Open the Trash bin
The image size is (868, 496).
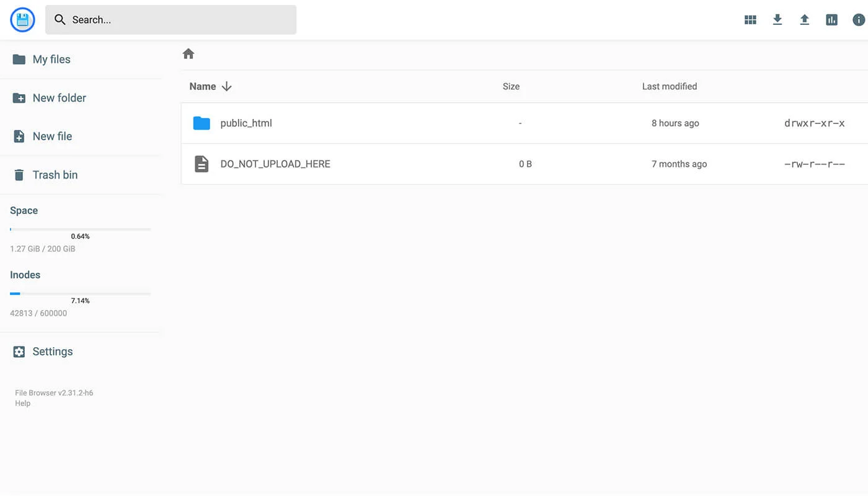(55, 175)
